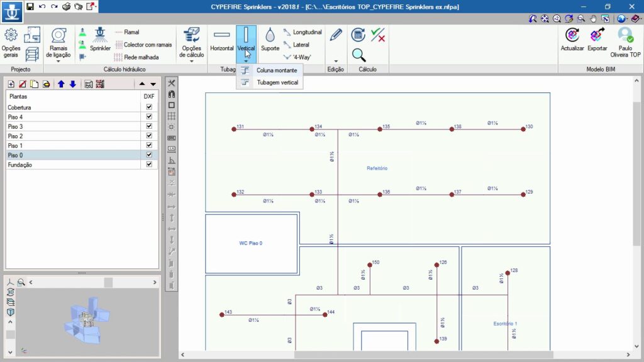The height and width of the screenshot is (362, 644).
Task: Select Tubagem vertical menu entry
Action: (x=277, y=82)
